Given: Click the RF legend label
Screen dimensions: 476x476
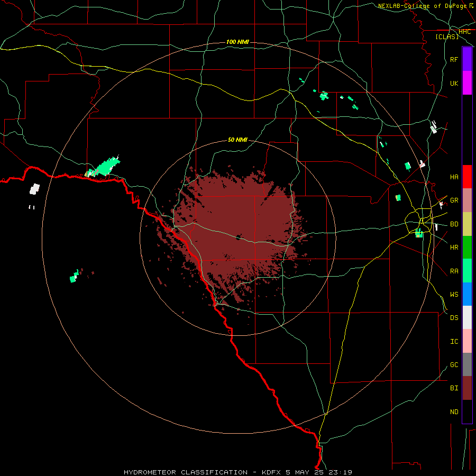Looking at the screenshot, I should tap(454, 59).
